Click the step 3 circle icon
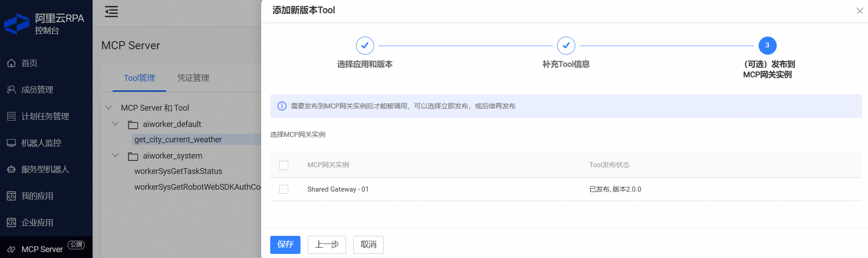868x258 pixels. 767,46
